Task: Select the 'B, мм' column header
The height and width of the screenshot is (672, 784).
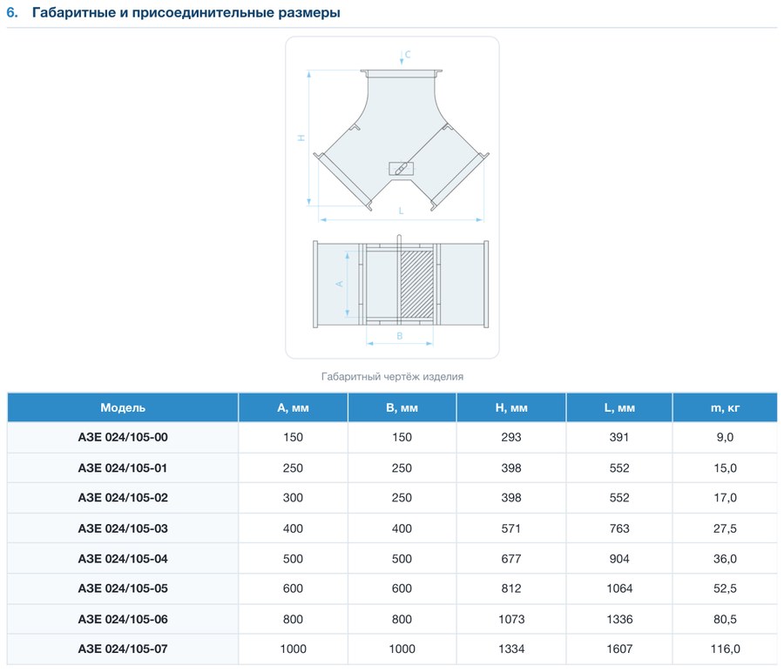Action: [x=402, y=407]
